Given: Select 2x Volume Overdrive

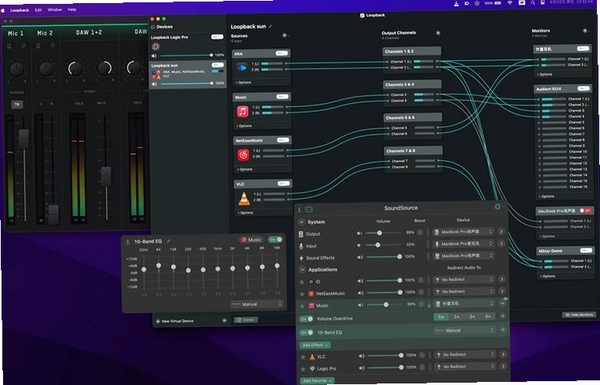Looking at the screenshot, I should click(x=457, y=316).
